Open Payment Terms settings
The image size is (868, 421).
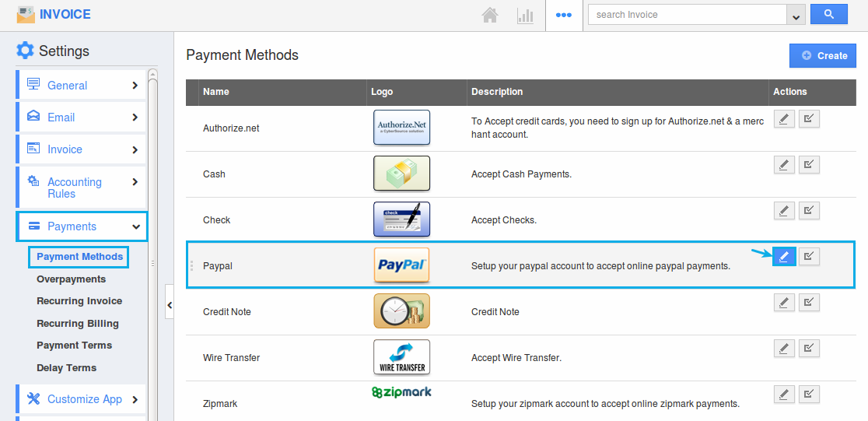[x=74, y=345]
